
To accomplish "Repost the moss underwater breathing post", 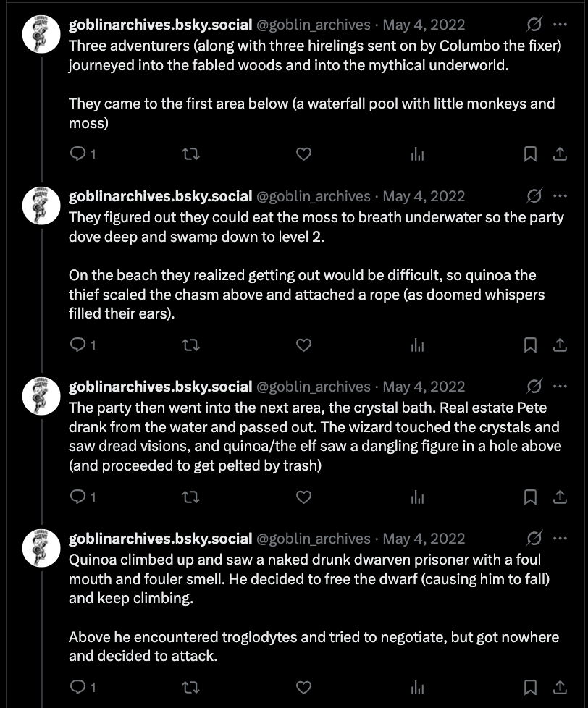I will click(190, 345).
